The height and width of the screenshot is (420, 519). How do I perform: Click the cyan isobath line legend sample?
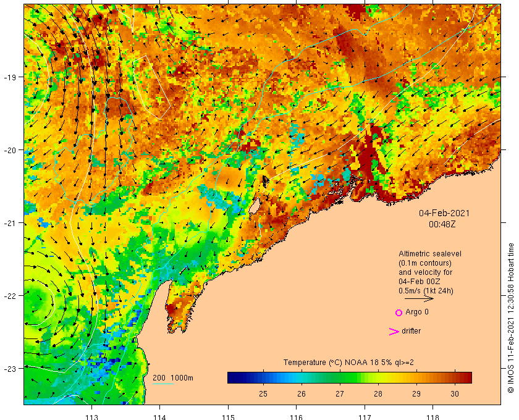(163, 384)
